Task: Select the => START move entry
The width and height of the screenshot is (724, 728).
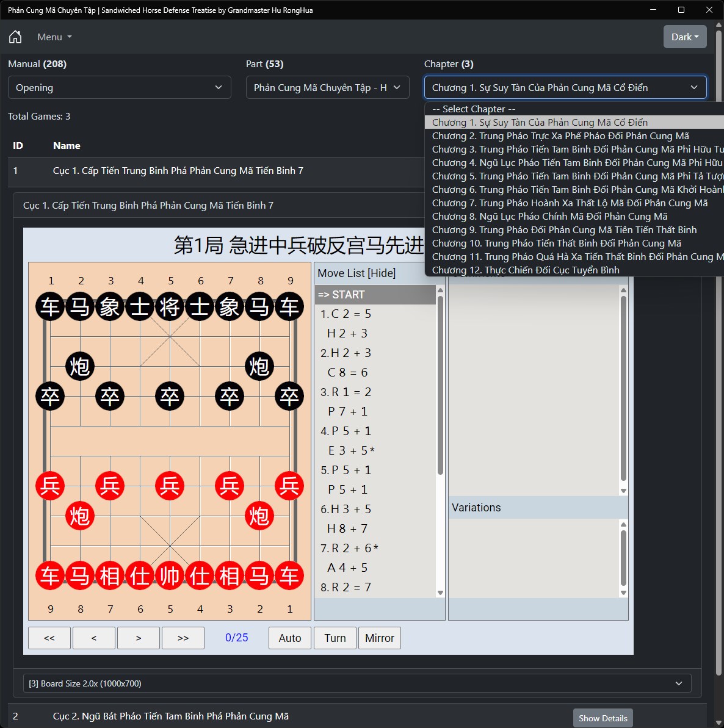Action: (x=375, y=295)
